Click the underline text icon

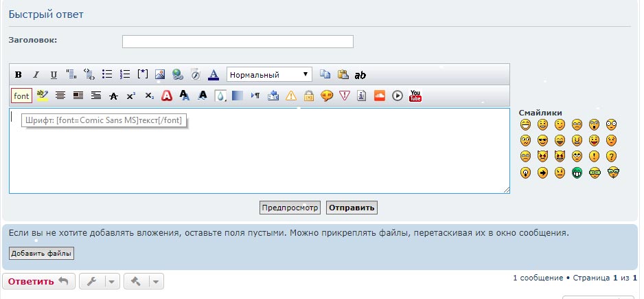coord(53,75)
